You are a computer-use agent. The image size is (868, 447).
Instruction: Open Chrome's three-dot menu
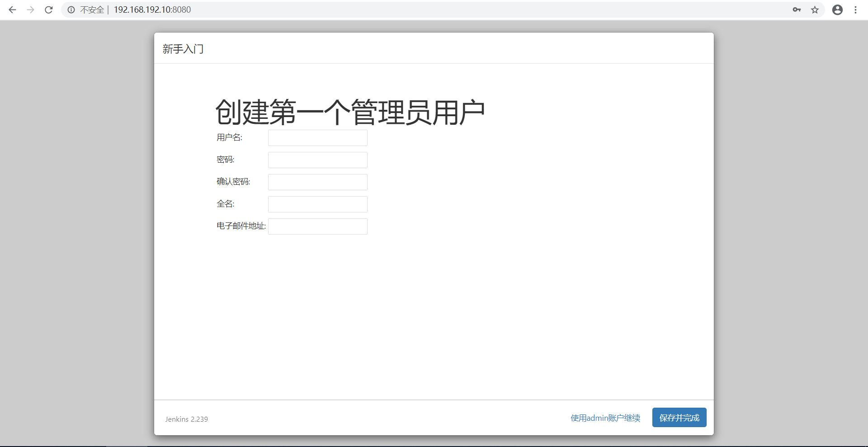(855, 9)
